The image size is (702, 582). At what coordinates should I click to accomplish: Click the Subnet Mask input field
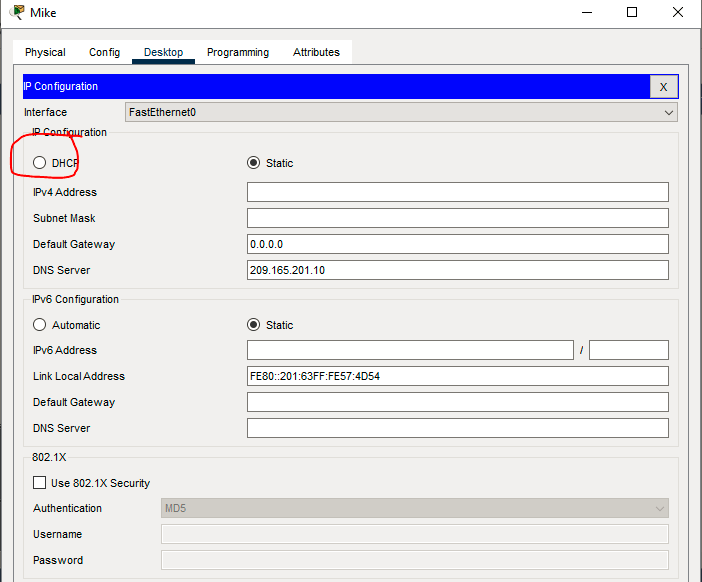(x=457, y=218)
